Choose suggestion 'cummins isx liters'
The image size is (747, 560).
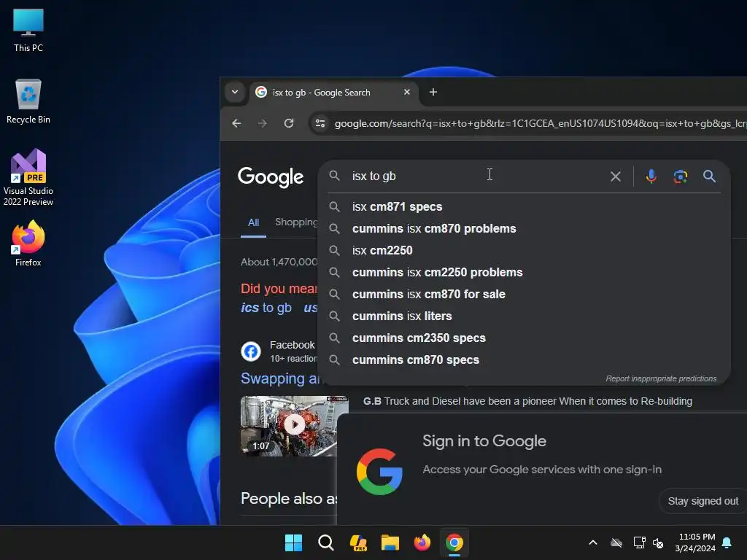tap(524, 316)
